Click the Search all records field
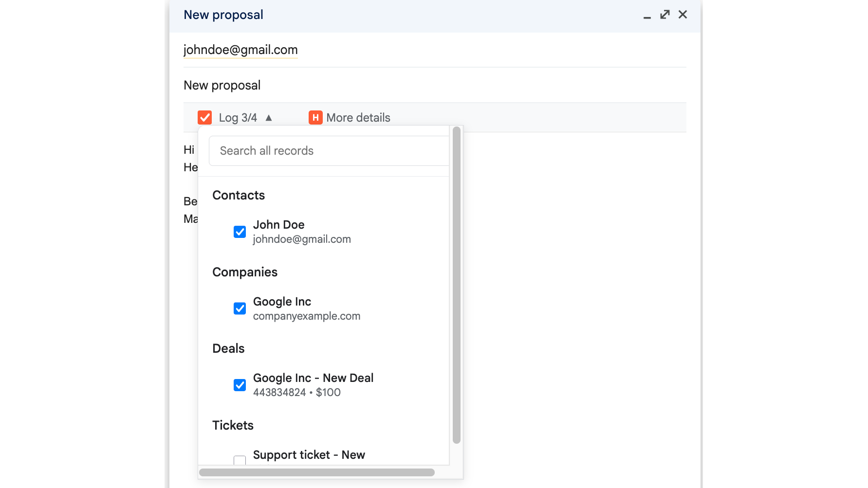 (x=328, y=151)
